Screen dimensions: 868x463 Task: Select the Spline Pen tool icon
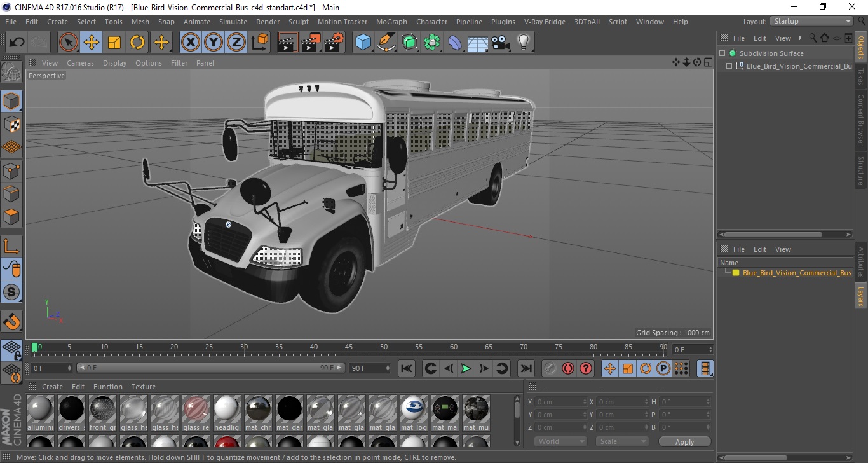386,43
